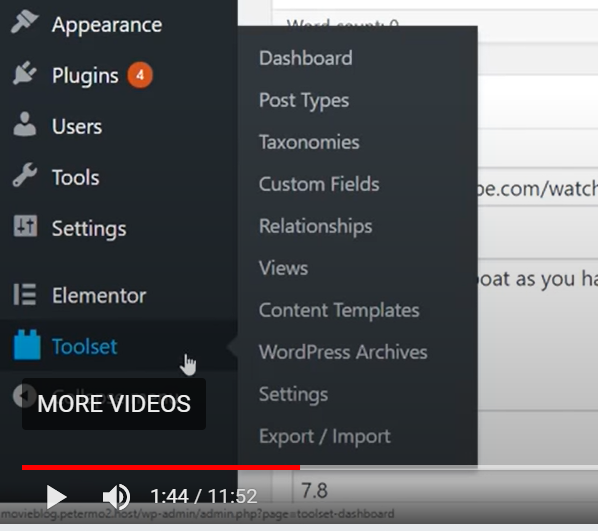The image size is (598, 531).
Task: Open Custom Fields submenu item
Action: [319, 184]
